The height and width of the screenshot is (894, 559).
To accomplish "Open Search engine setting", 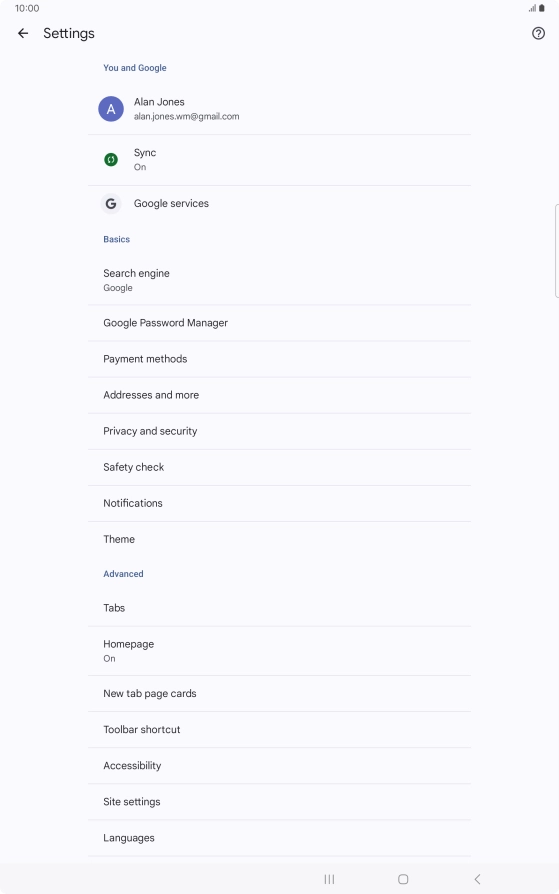I will pyautogui.click(x=280, y=280).
